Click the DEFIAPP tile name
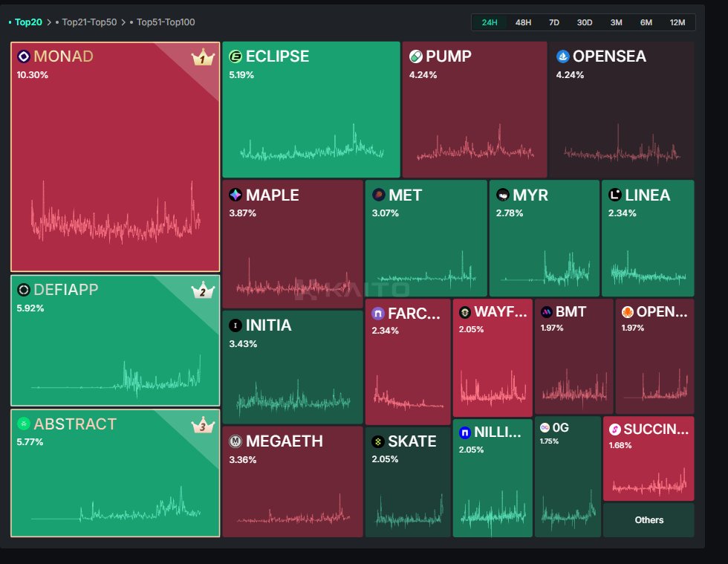 coord(66,290)
